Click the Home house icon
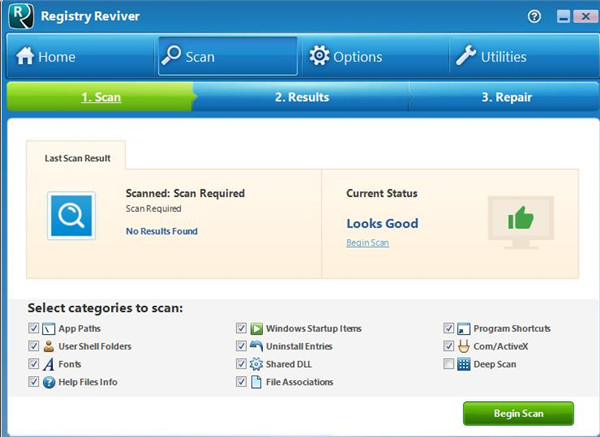 25,55
